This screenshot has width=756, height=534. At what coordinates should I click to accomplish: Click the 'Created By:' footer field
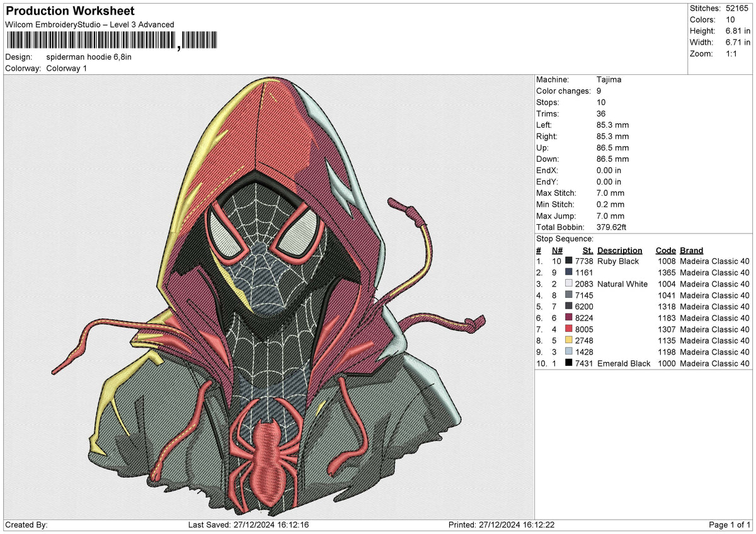[26, 525]
